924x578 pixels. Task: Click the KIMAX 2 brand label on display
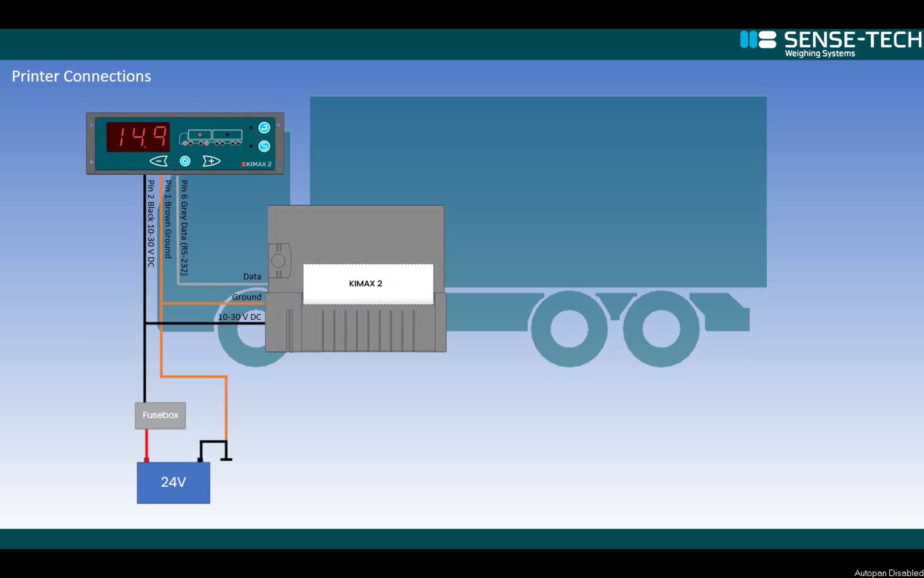click(x=257, y=164)
